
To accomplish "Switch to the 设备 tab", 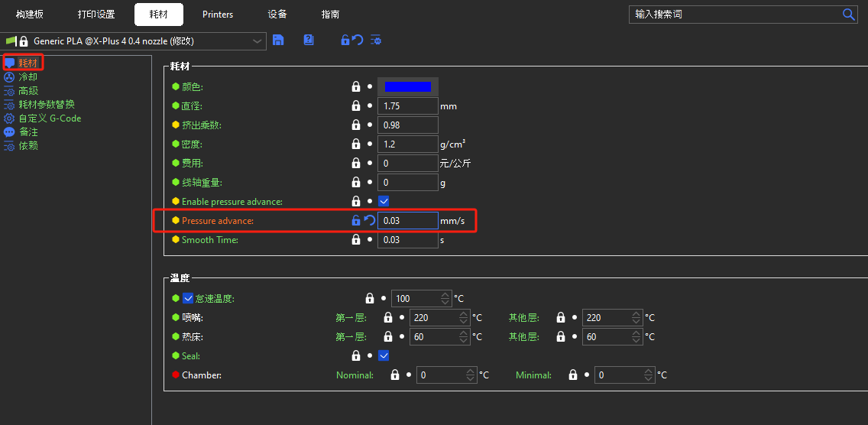I will pyautogui.click(x=277, y=15).
